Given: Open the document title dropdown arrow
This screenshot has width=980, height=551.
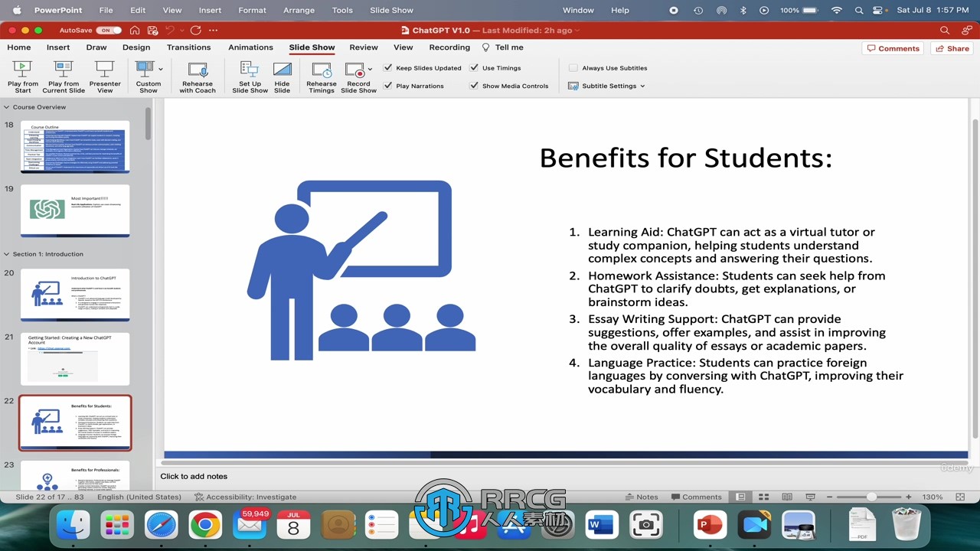Looking at the screenshot, I should point(577,30).
